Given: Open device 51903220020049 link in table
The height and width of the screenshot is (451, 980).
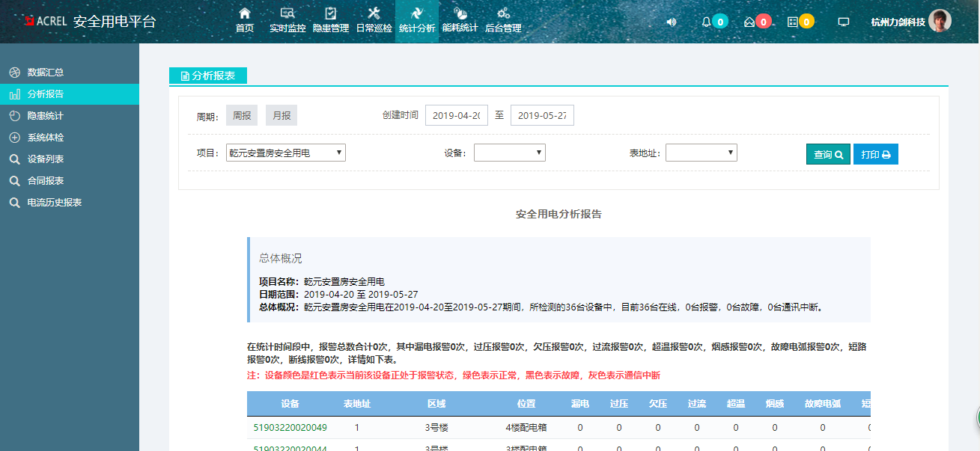Looking at the screenshot, I should pyautogui.click(x=290, y=428).
